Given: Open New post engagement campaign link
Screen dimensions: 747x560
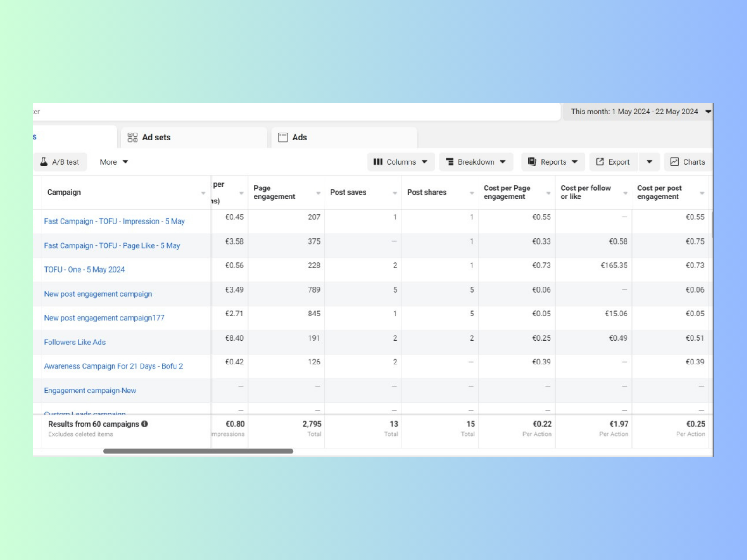Looking at the screenshot, I should pyautogui.click(x=98, y=294).
